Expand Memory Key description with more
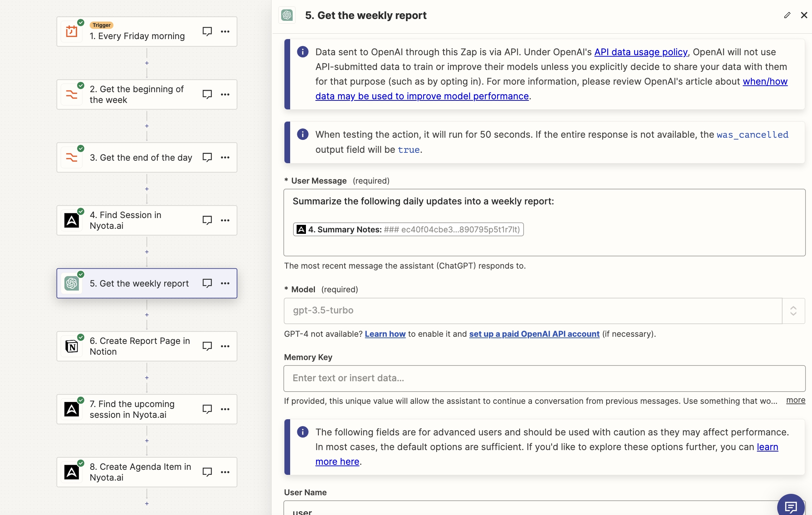Viewport: 812px width, 515px height. pyautogui.click(x=796, y=400)
